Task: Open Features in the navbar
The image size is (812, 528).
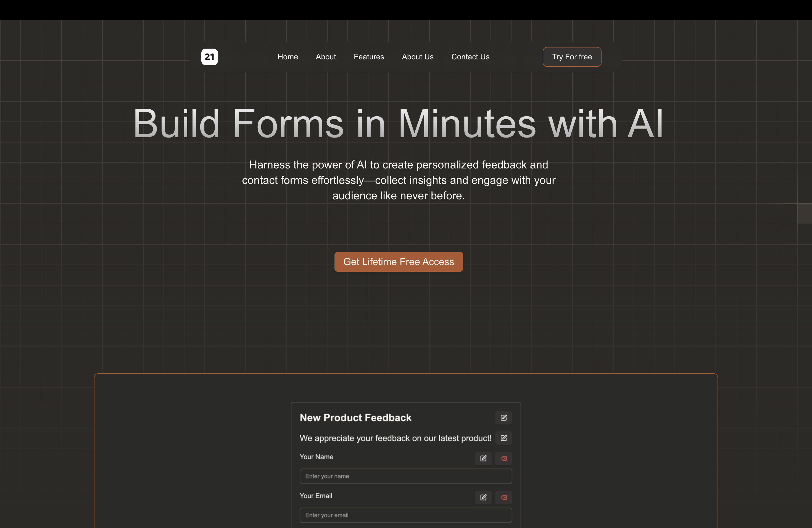Action: pyautogui.click(x=368, y=57)
